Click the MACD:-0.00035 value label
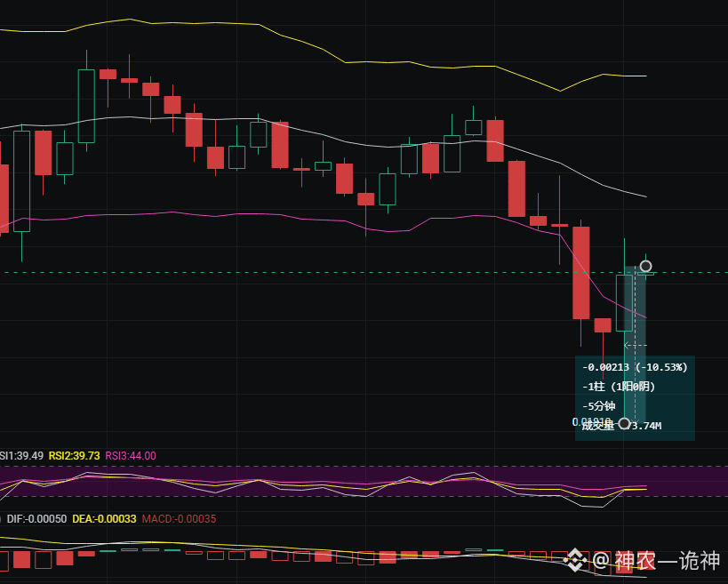 180,519
